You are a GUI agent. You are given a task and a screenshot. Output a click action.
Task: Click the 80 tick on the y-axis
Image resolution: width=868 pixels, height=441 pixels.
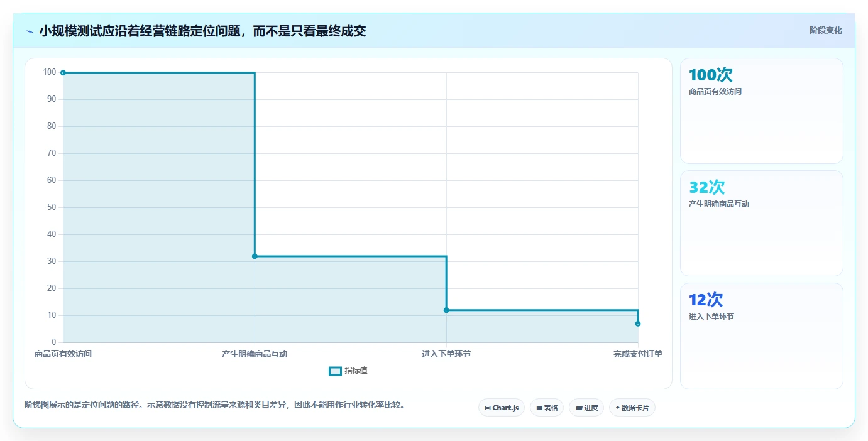tap(52, 126)
